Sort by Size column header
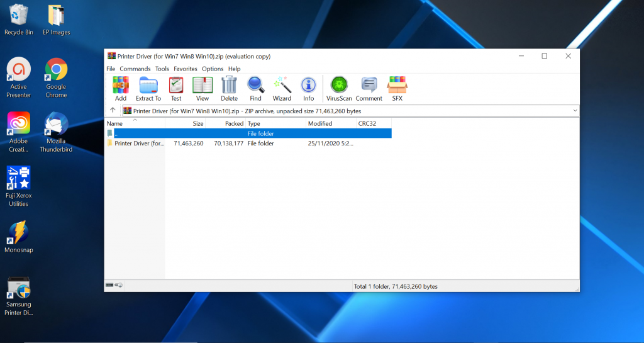 [x=185, y=123]
